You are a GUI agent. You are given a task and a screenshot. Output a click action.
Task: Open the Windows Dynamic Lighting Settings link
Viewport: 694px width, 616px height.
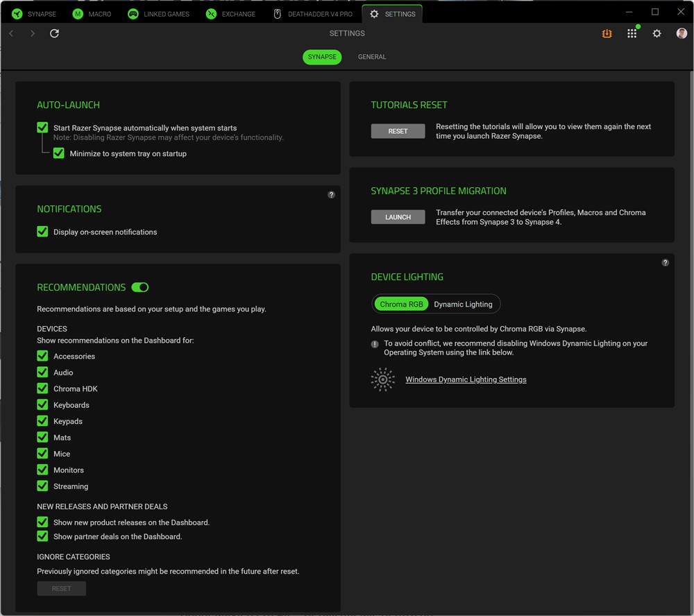pos(466,379)
